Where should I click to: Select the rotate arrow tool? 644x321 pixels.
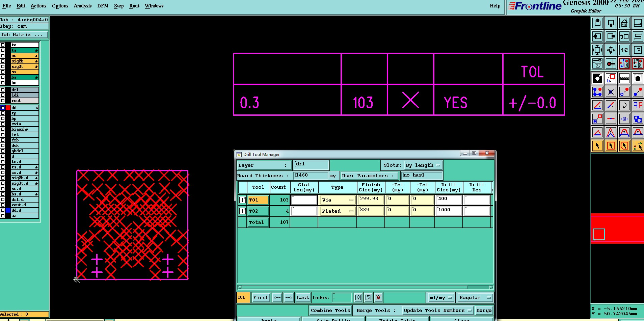[x=624, y=105]
